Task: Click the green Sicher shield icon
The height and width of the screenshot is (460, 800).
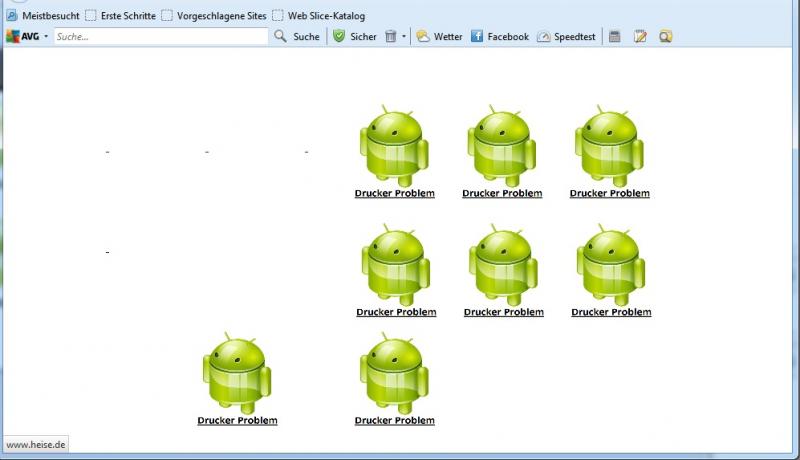Action: coord(339,36)
